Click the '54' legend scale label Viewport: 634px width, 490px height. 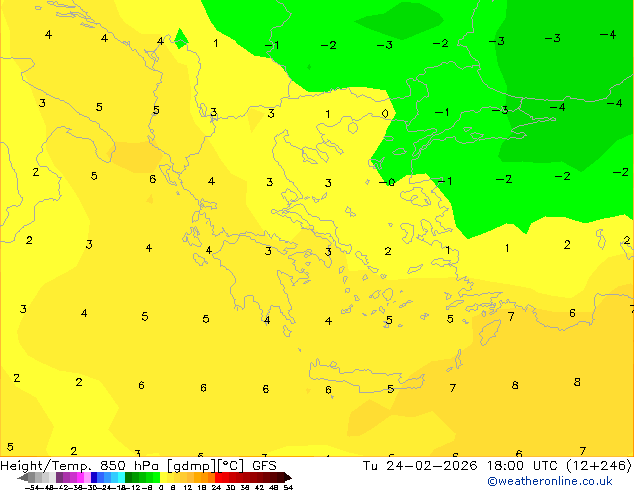point(288,487)
